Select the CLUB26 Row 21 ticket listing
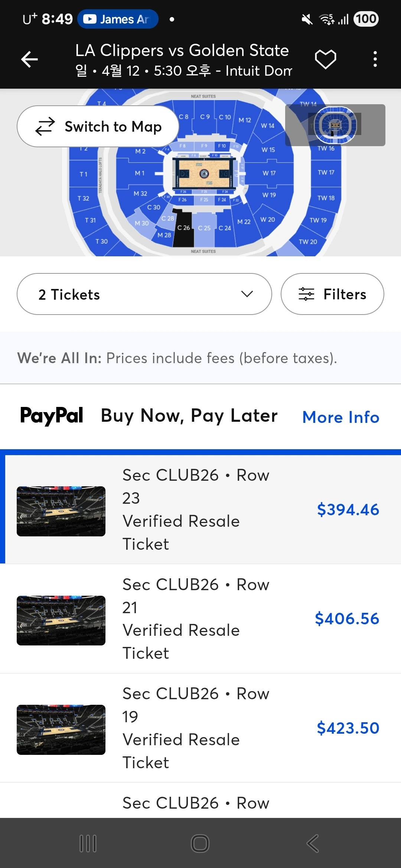Viewport: 401px width, 868px height. point(200,619)
